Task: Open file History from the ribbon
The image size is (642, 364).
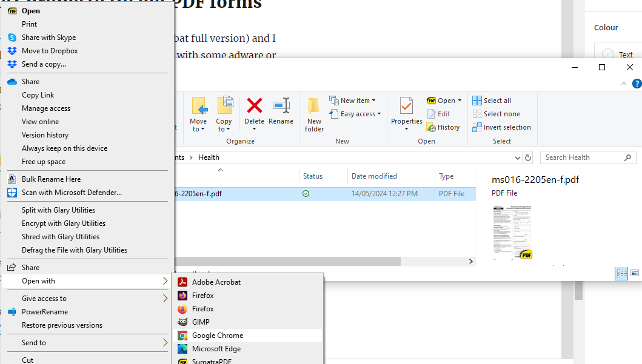Action: (443, 128)
